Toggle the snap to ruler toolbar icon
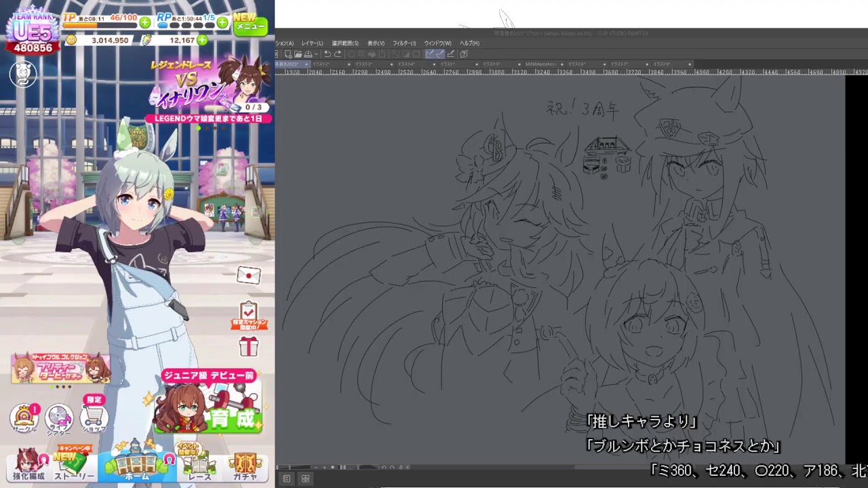 point(429,54)
